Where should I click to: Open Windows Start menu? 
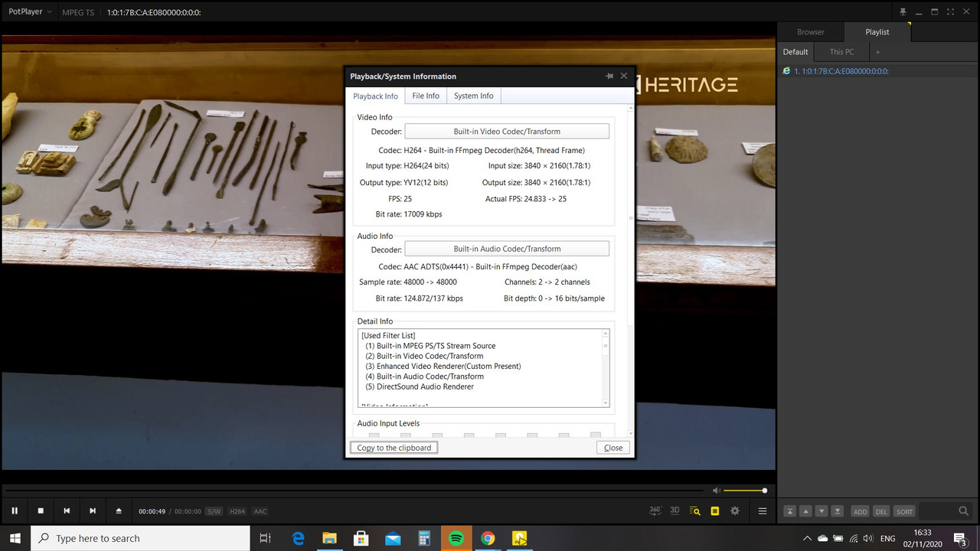click(x=15, y=538)
